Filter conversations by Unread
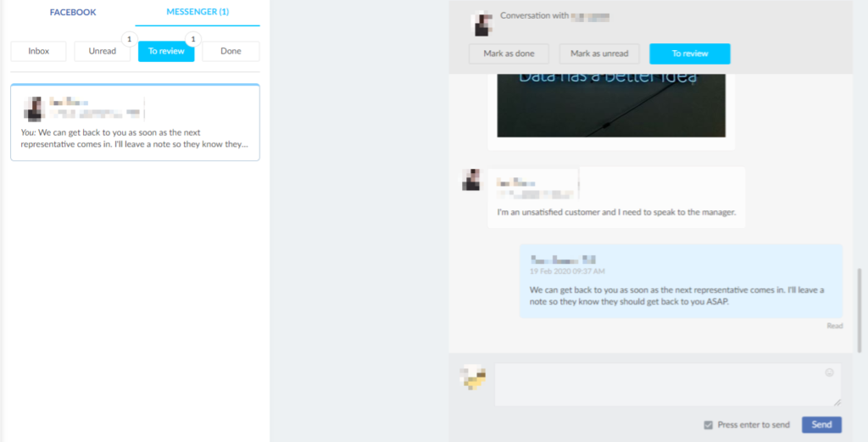 (102, 52)
